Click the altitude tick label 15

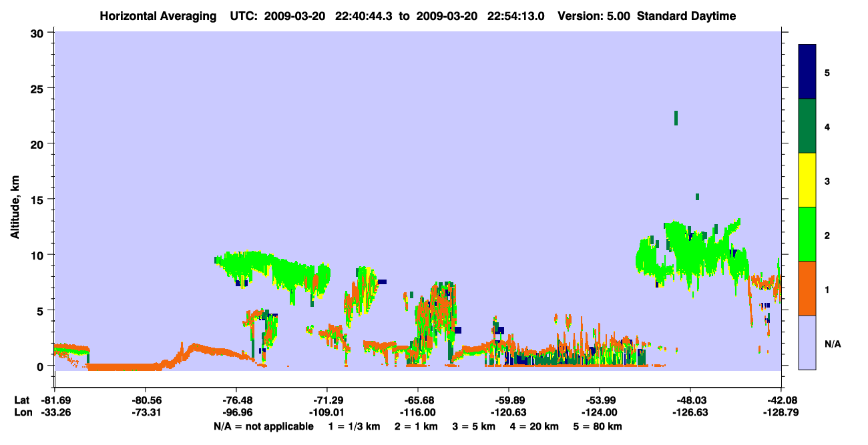click(x=39, y=199)
